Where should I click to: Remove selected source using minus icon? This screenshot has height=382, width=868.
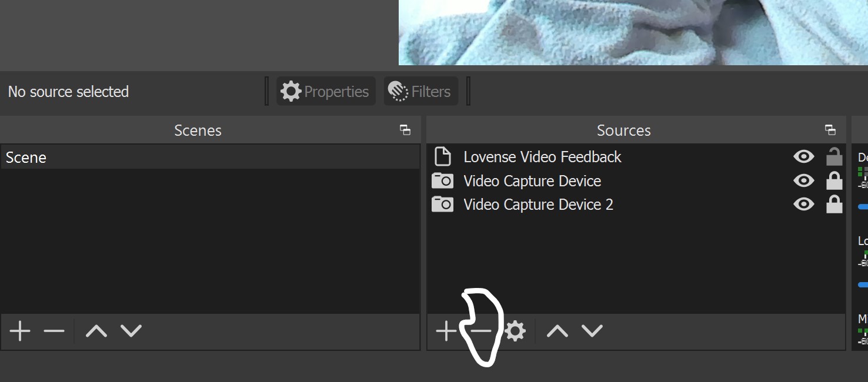(x=480, y=331)
